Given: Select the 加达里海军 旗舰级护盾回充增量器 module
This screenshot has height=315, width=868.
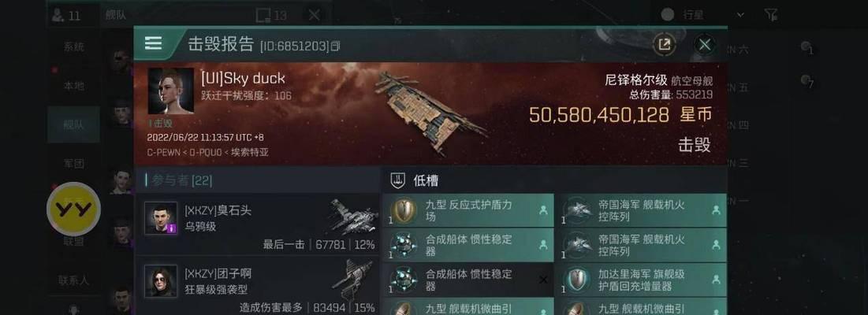Looking at the screenshot, I should [641, 280].
